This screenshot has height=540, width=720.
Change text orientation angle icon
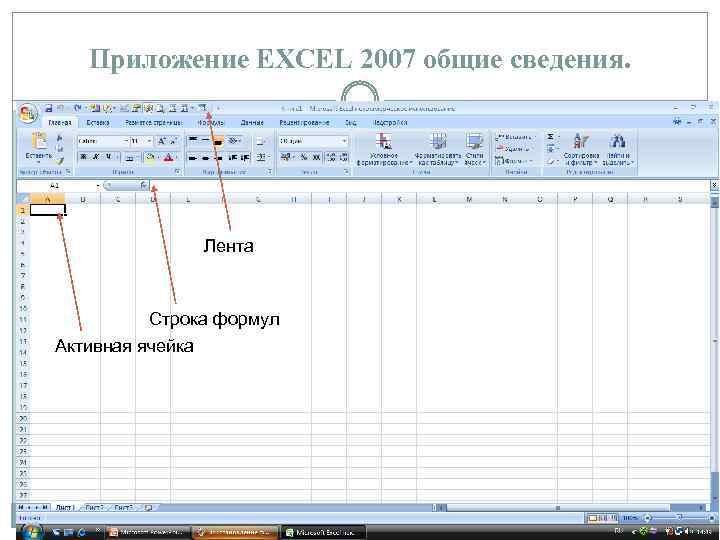[234, 140]
